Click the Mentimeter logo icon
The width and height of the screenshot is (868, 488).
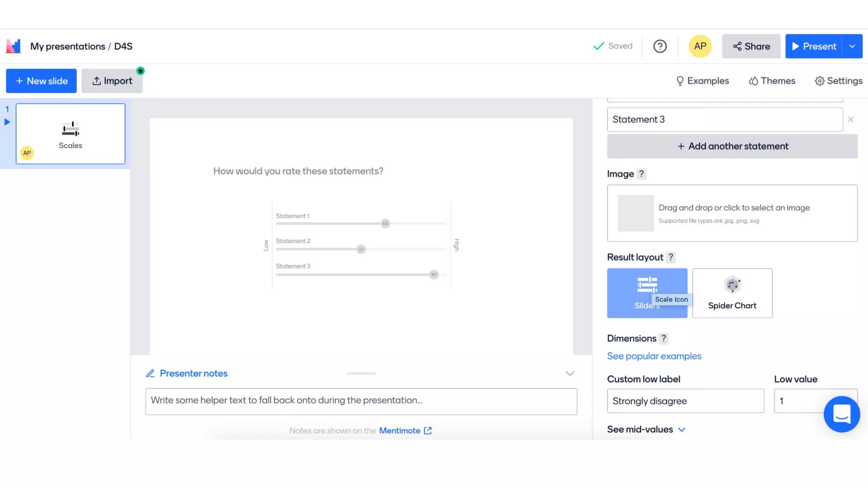14,46
